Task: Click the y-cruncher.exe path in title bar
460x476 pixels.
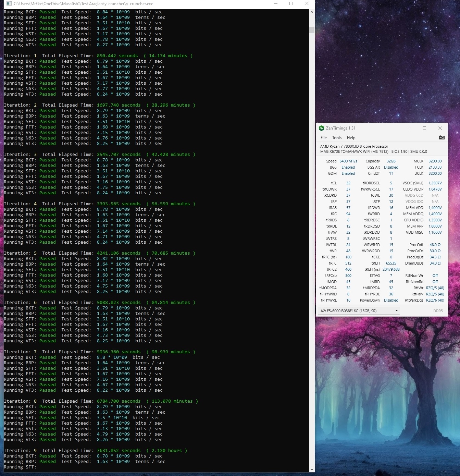Action: point(84,3)
